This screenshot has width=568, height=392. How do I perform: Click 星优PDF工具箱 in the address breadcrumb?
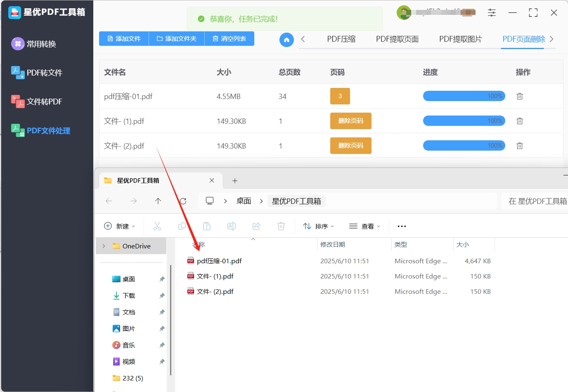pyautogui.click(x=296, y=201)
